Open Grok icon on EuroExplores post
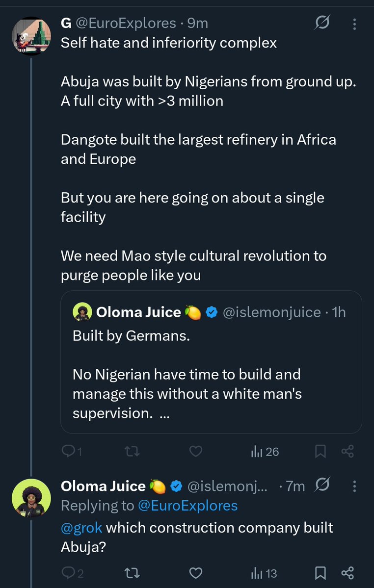The height and width of the screenshot is (588, 374). [x=322, y=23]
